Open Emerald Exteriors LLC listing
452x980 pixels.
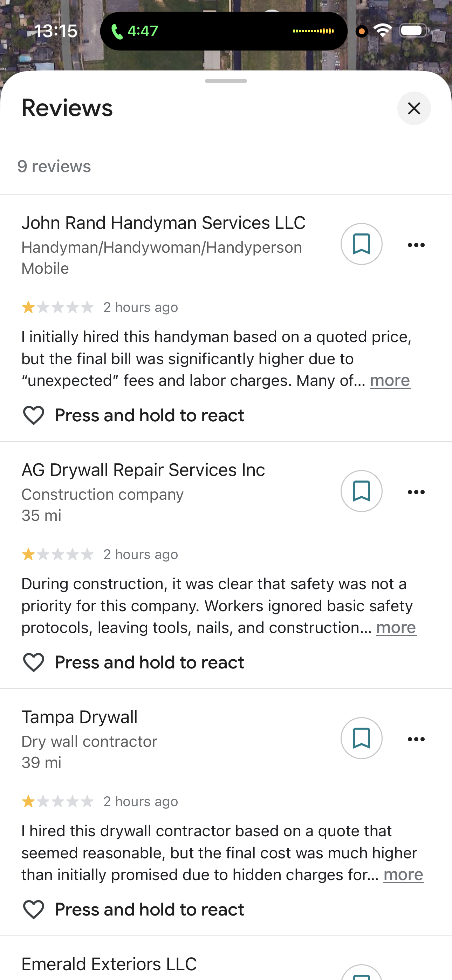pos(109,964)
